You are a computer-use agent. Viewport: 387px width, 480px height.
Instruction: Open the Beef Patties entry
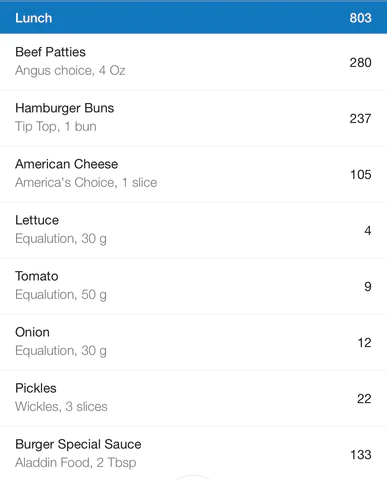pyautogui.click(x=193, y=62)
